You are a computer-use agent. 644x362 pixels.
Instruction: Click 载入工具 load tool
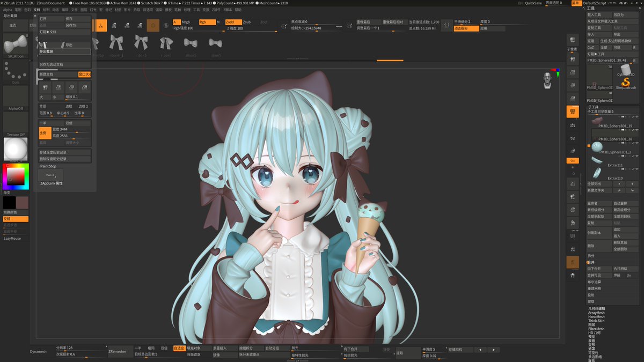click(599, 15)
